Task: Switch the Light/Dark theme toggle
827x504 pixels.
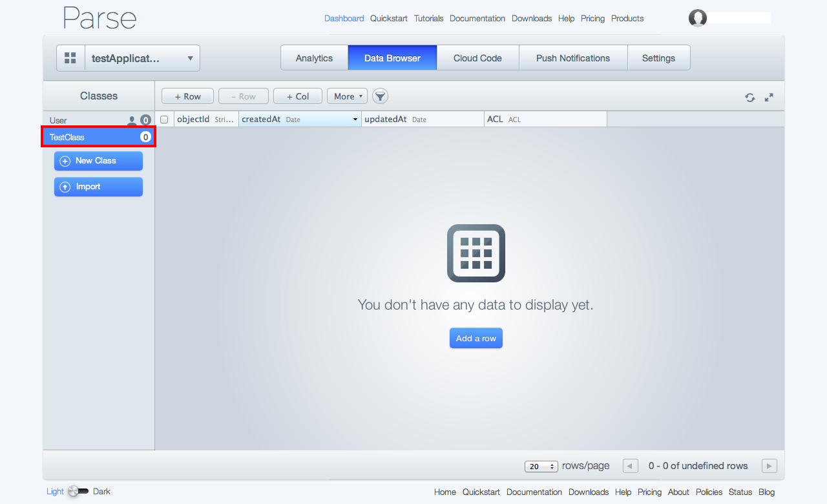Action: coord(78,491)
